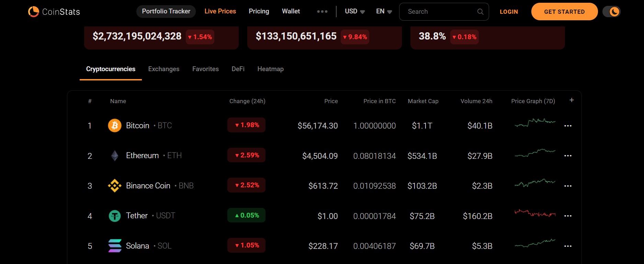Click Bitcoin price $56,174.30
644x264 pixels.
(x=318, y=126)
